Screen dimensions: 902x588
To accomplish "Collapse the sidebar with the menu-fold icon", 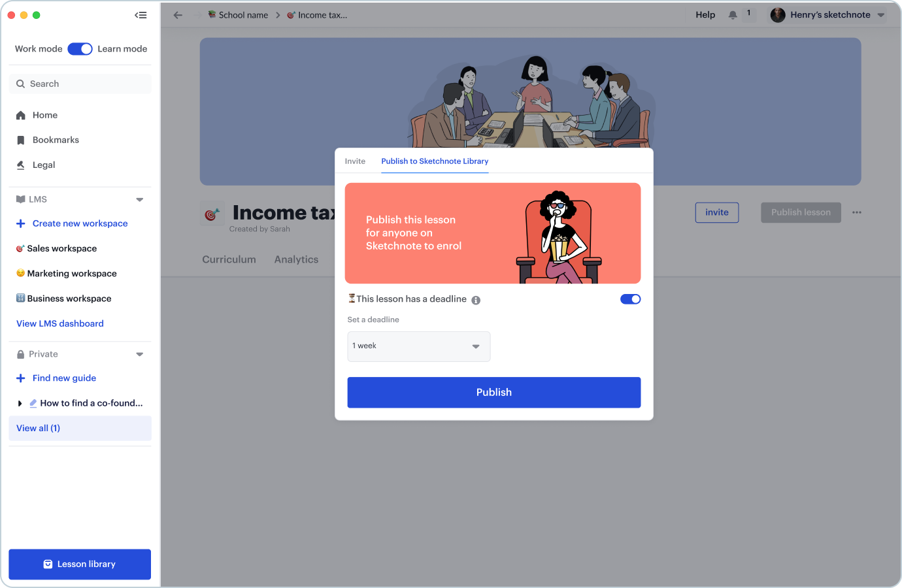I will click(x=141, y=15).
